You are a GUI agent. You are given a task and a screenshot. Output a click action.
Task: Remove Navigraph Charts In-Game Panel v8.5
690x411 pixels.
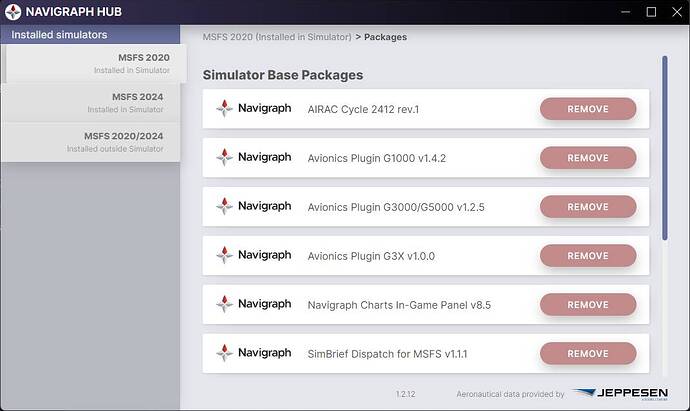coord(588,304)
